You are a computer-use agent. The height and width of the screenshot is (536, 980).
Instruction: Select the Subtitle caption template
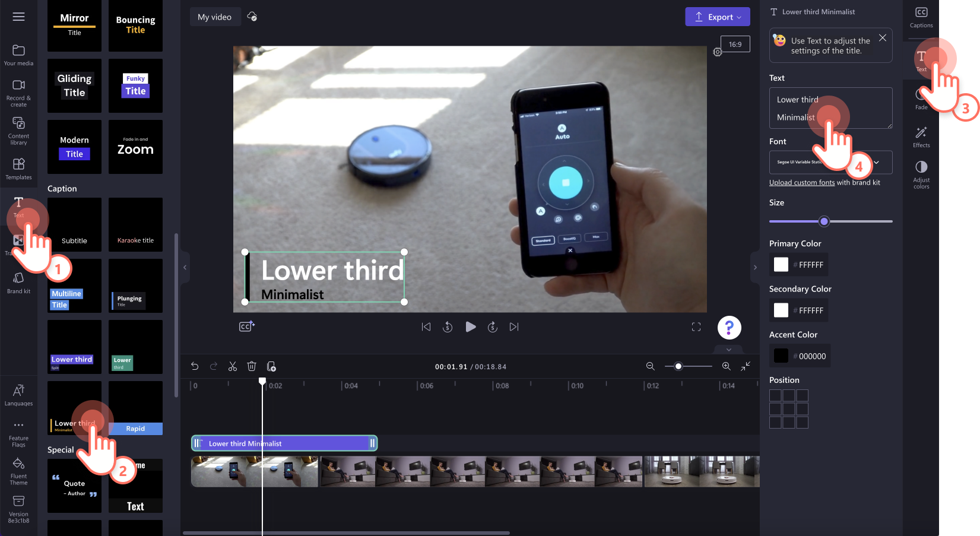click(74, 224)
